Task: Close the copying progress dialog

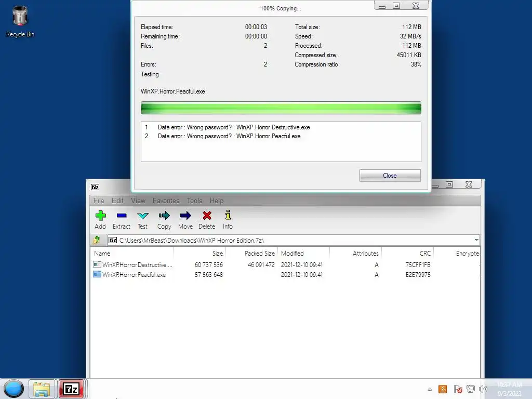Action: point(390,176)
